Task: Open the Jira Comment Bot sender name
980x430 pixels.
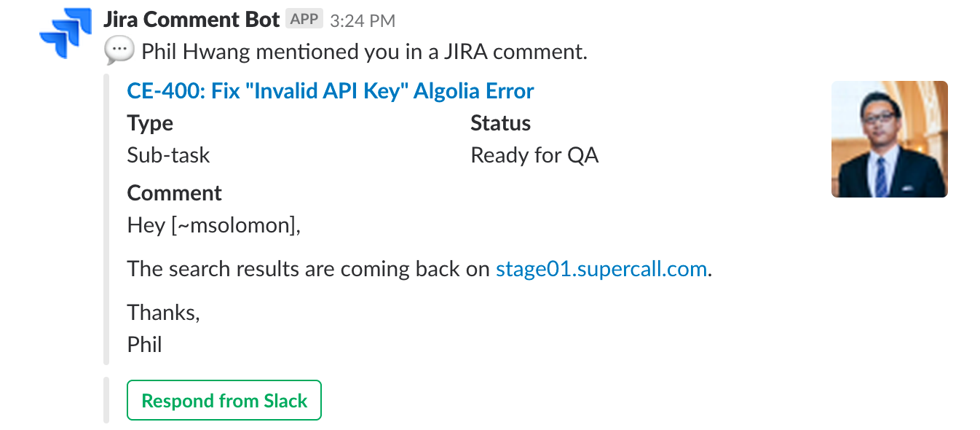Action: 191,20
